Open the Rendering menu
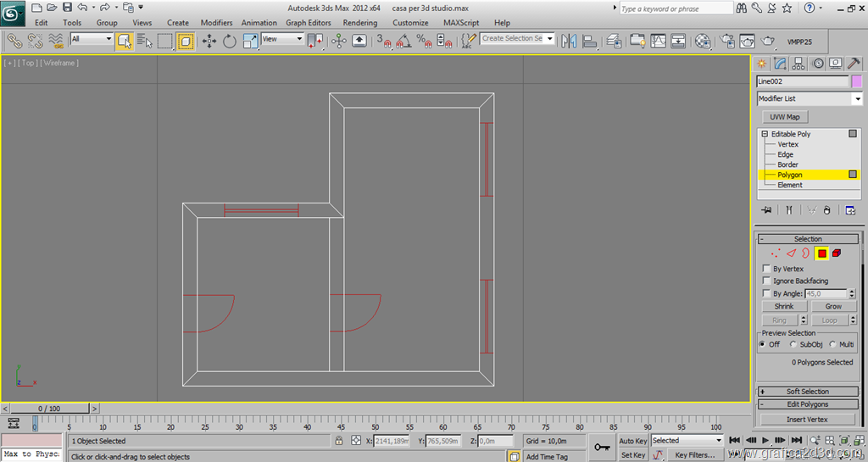The height and width of the screenshot is (462, 868). pyautogui.click(x=360, y=23)
